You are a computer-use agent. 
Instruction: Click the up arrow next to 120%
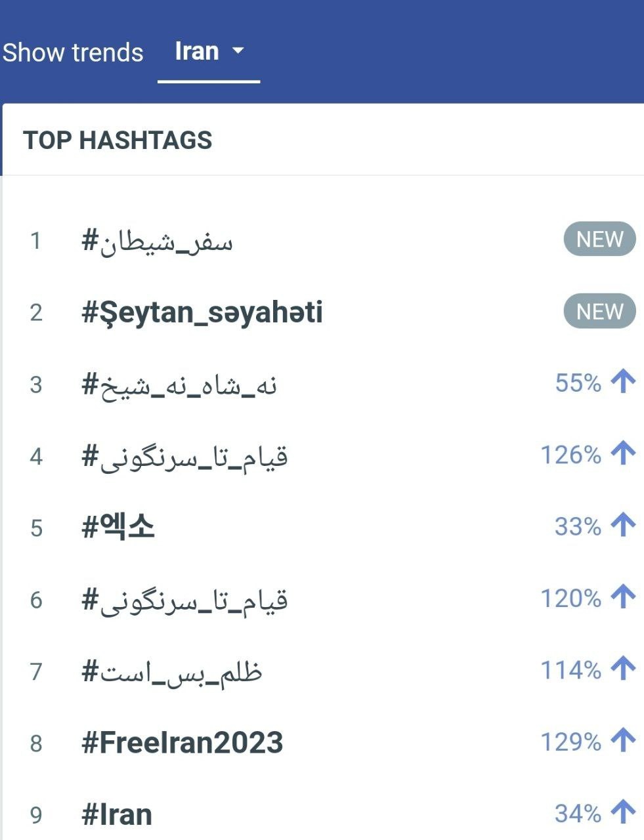(x=623, y=597)
